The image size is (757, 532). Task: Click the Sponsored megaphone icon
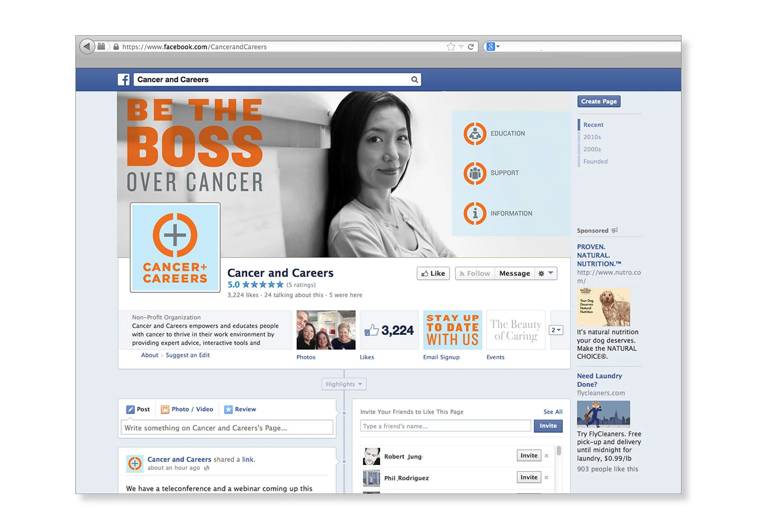click(614, 230)
